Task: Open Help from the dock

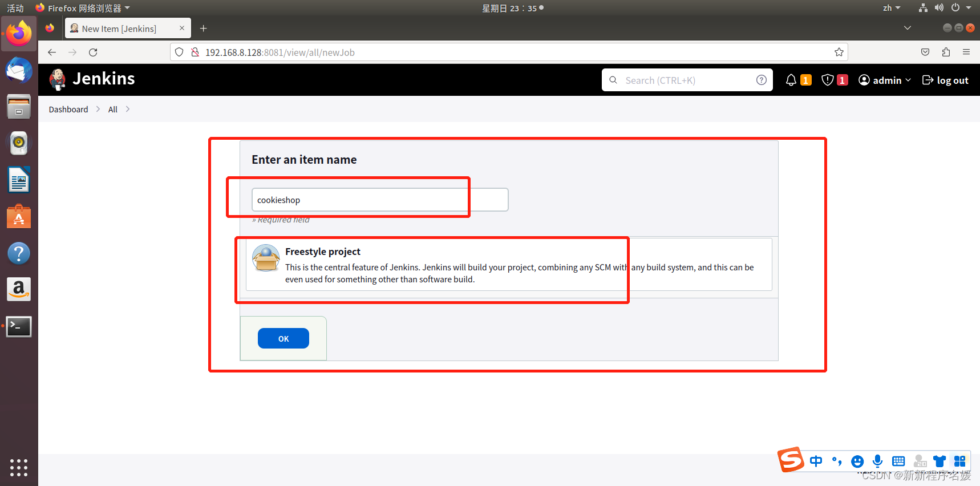Action: coord(19,253)
